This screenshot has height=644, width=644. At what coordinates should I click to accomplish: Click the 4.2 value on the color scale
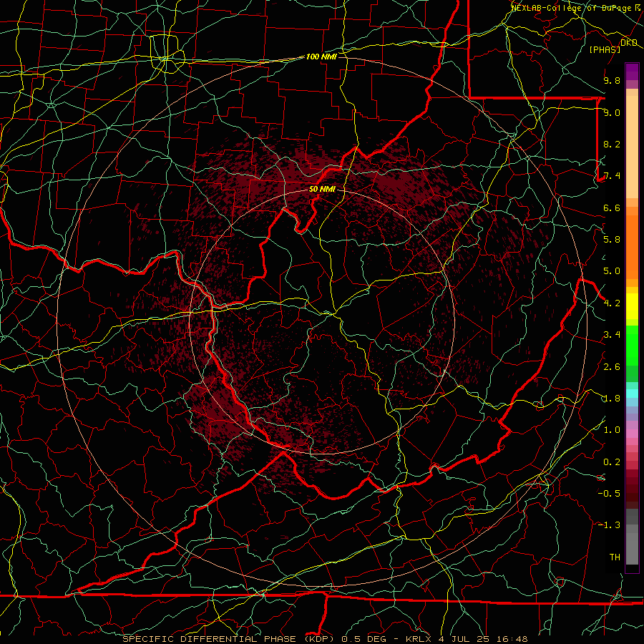tap(612, 303)
